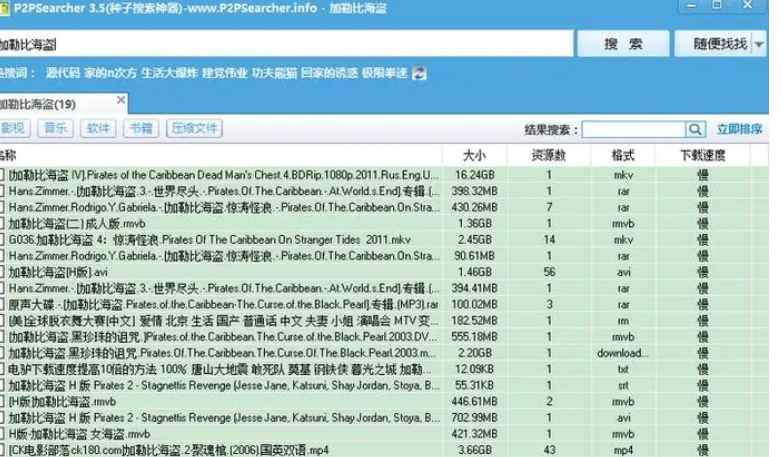Check the box for the 555.18MB rmvb row
Image resolution: width=783 pixels, height=457 pixels.
tap(2, 337)
